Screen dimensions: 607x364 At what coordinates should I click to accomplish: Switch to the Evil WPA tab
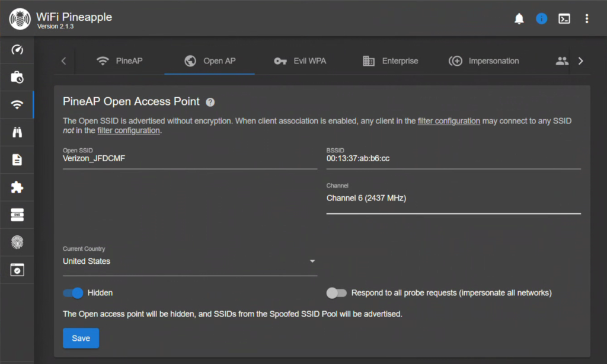[x=300, y=61]
